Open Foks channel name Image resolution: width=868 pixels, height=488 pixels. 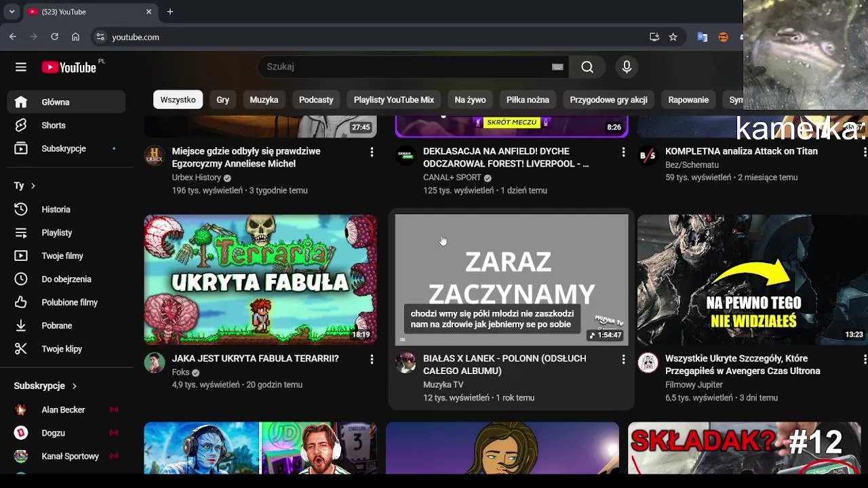pyautogui.click(x=180, y=372)
